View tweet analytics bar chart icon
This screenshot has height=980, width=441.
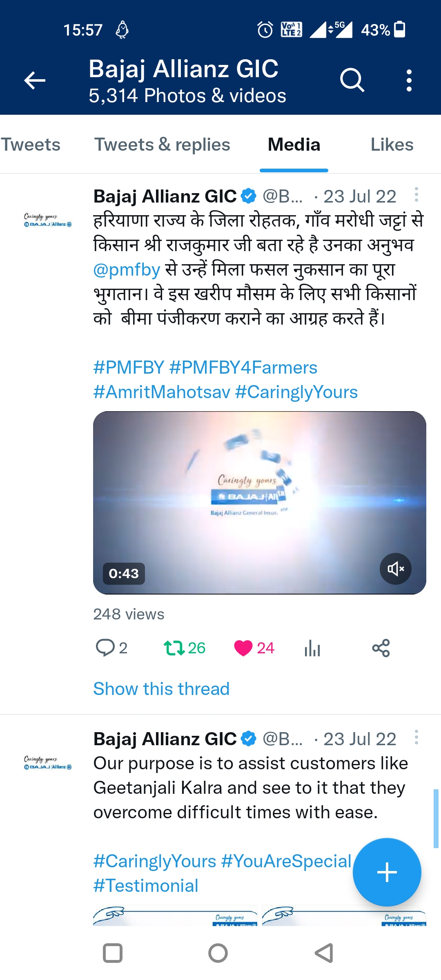[312, 648]
